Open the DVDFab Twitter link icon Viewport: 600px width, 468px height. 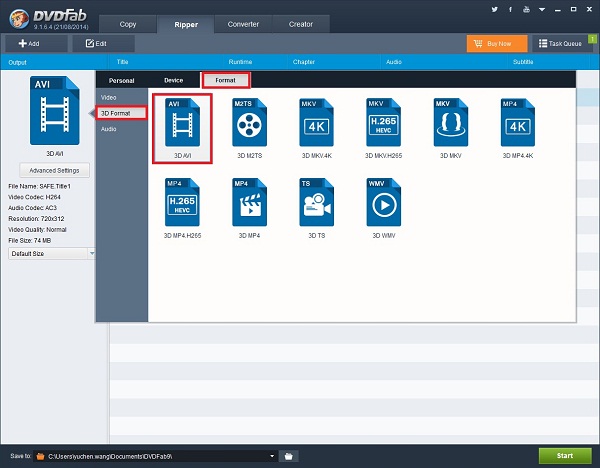495,10
